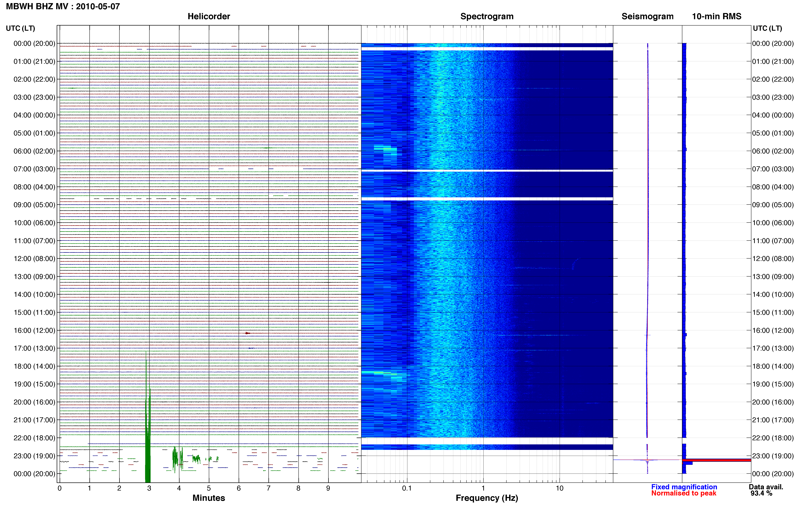Screen dimensions: 812x508
Task: Click left time label '05:00 (01:00)'
Action: [x=34, y=133]
